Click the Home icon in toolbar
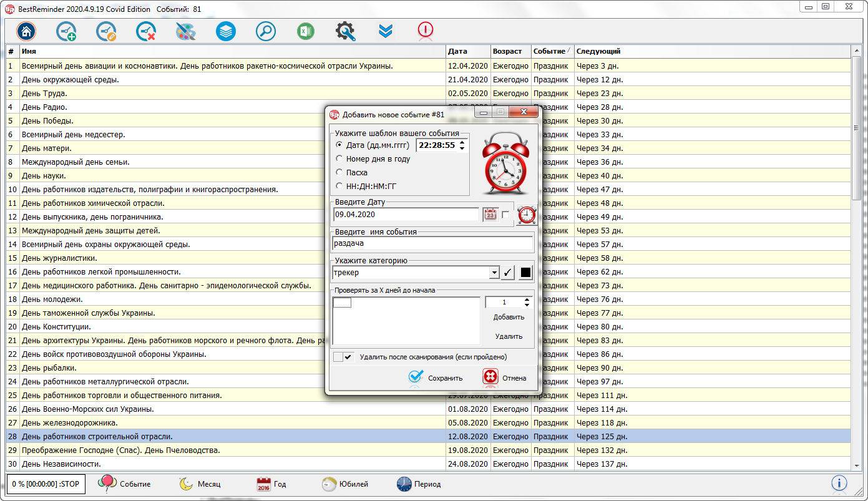 click(26, 31)
